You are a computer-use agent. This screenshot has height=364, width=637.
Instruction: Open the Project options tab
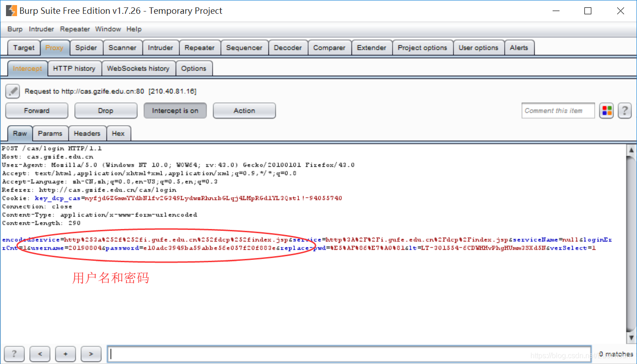click(423, 47)
